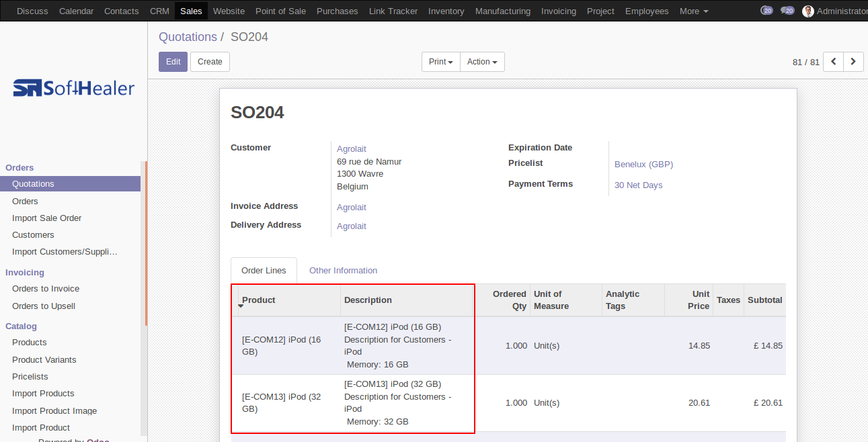Open the Link Tracker menu

393,11
